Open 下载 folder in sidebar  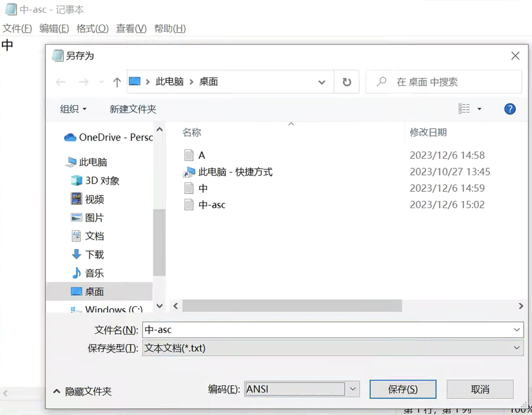88,255
